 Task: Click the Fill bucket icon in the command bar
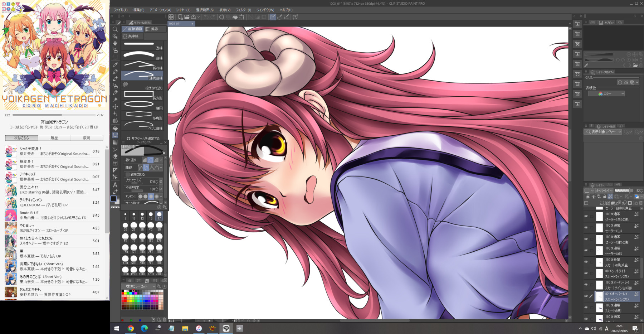click(235, 17)
